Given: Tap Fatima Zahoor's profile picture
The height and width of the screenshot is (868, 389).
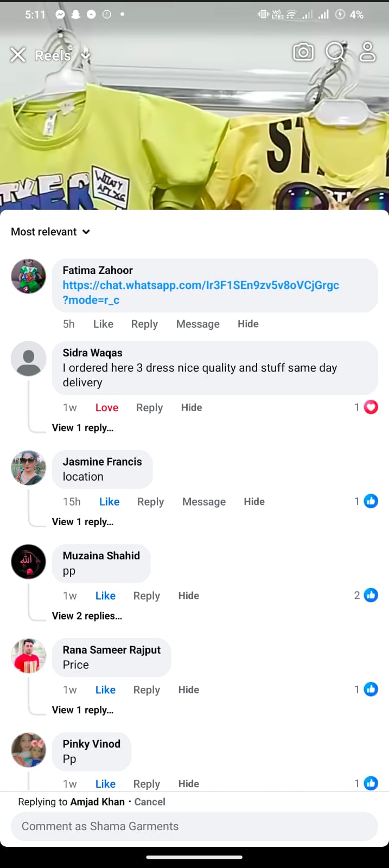Looking at the screenshot, I should point(29,276).
